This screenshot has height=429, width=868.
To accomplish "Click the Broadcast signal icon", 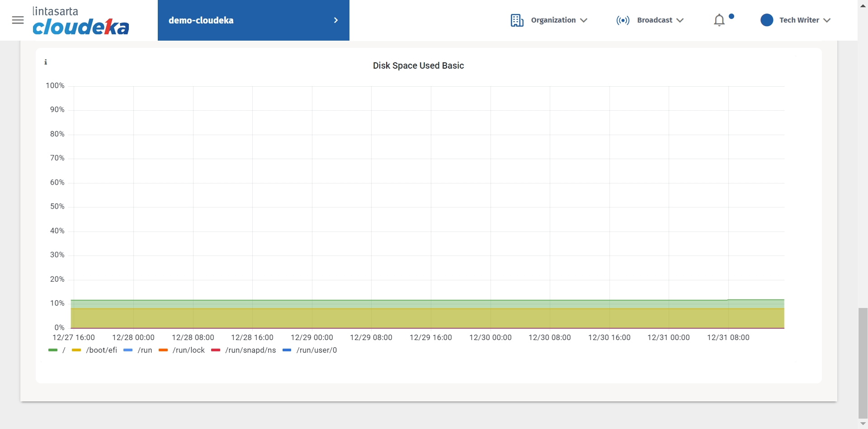I will tap(623, 20).
